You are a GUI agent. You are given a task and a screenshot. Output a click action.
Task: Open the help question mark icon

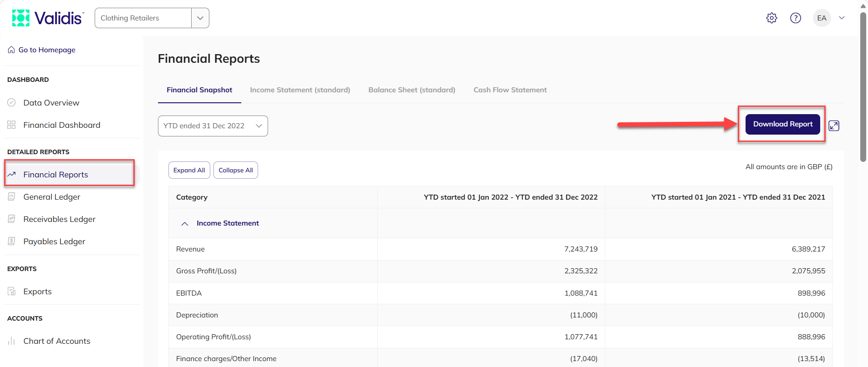pos(796,18)
